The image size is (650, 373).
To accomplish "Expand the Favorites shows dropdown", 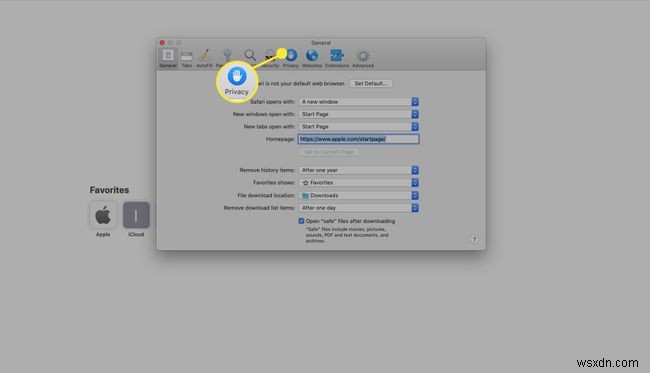I will pos(359,182).
